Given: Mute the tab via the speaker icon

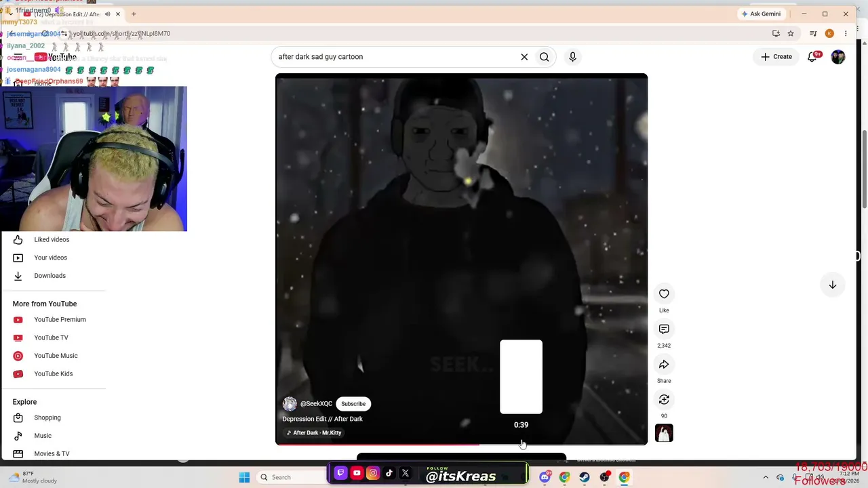Looking at the screenshot, I should [x=107, y=14].
